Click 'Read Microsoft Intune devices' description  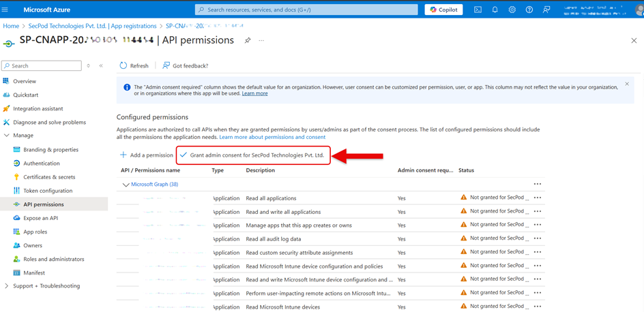point(282,307)
